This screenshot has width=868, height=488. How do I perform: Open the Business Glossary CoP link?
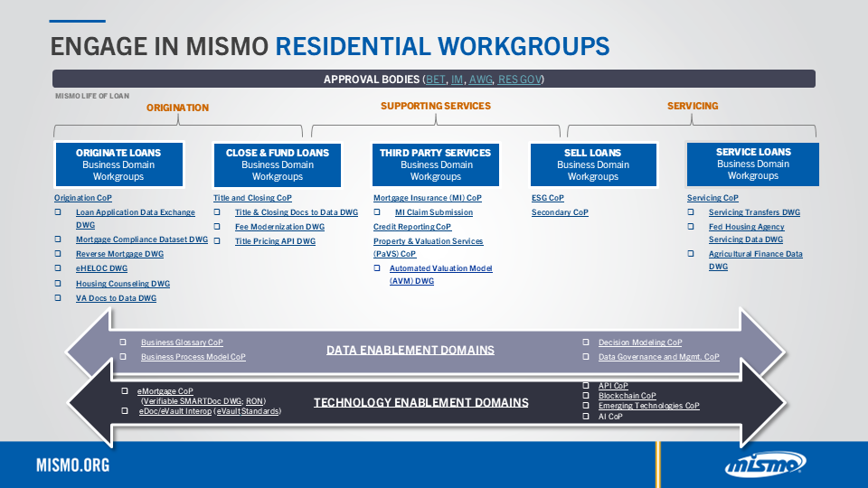tap(182, 343)
